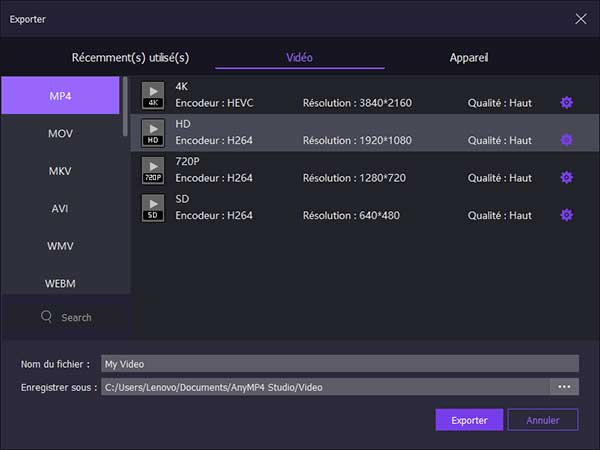Click the SD format icon

(x=152, y=208)
